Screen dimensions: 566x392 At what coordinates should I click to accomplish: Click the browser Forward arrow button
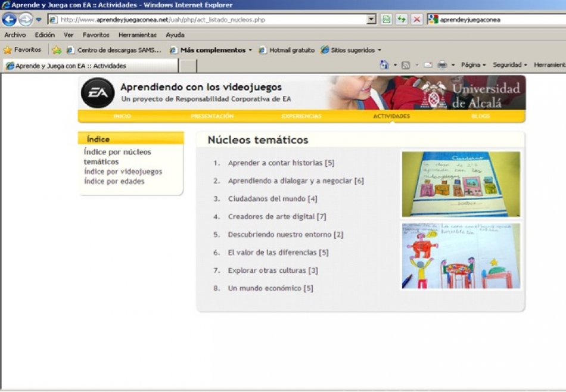(25, 19)
